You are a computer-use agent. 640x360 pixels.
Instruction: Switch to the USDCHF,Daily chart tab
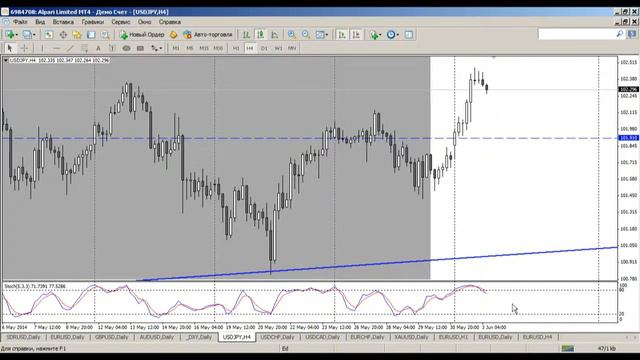[x=278, y=337]
